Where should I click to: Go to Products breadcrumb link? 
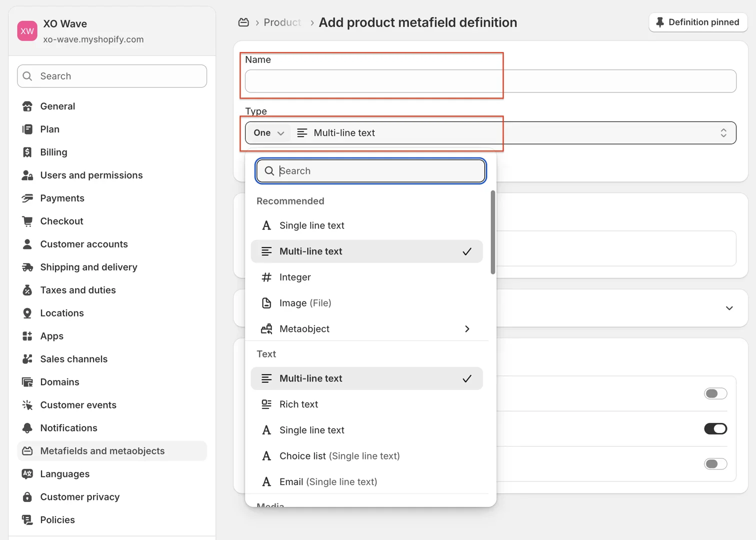[282, 22]
